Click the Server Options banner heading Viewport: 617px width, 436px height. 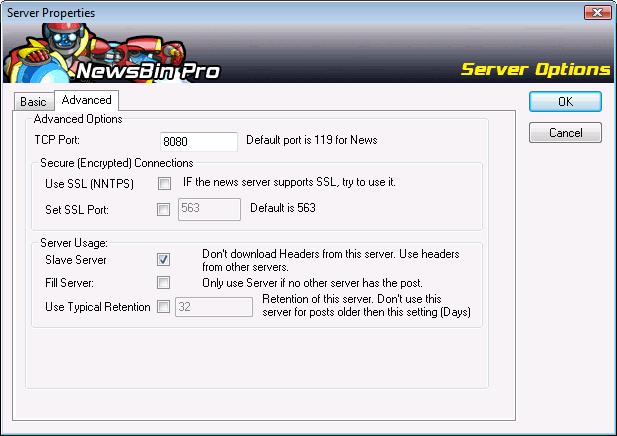[x=535, y=70]
